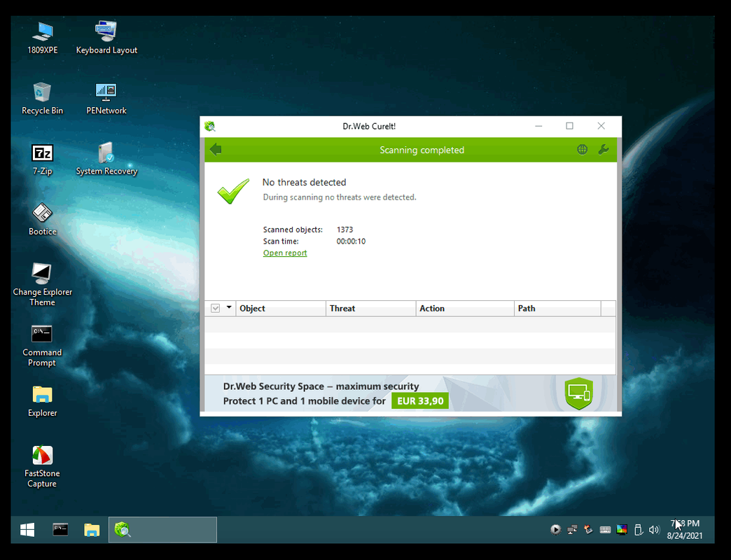Sort by Object column header

pos(281,309)
